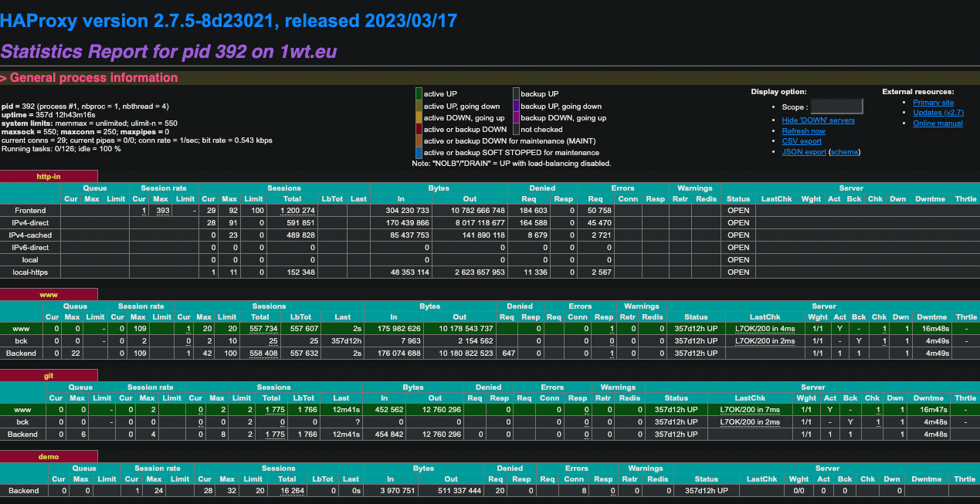Click 'General process information' heading
This screenshot has width=980, height=504.
point(89,77)
